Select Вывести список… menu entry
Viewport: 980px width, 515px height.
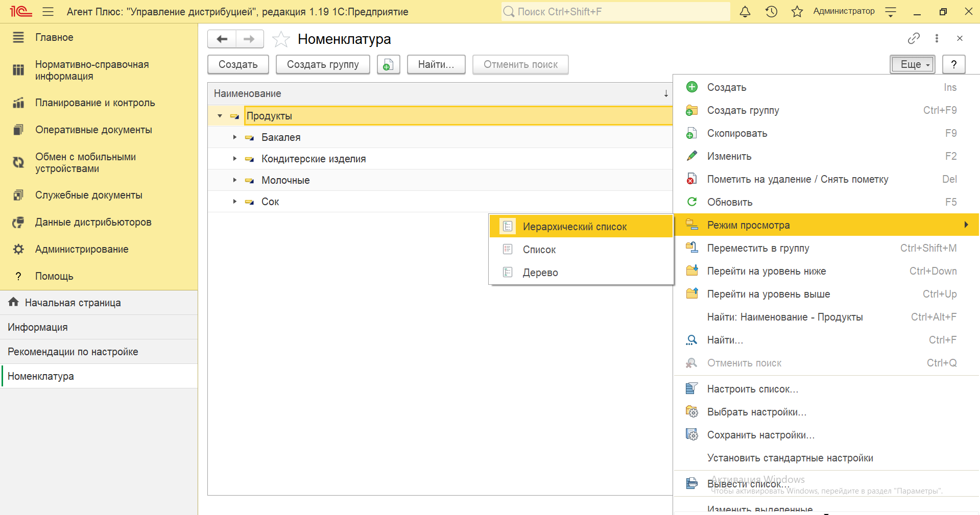point(827,483)
